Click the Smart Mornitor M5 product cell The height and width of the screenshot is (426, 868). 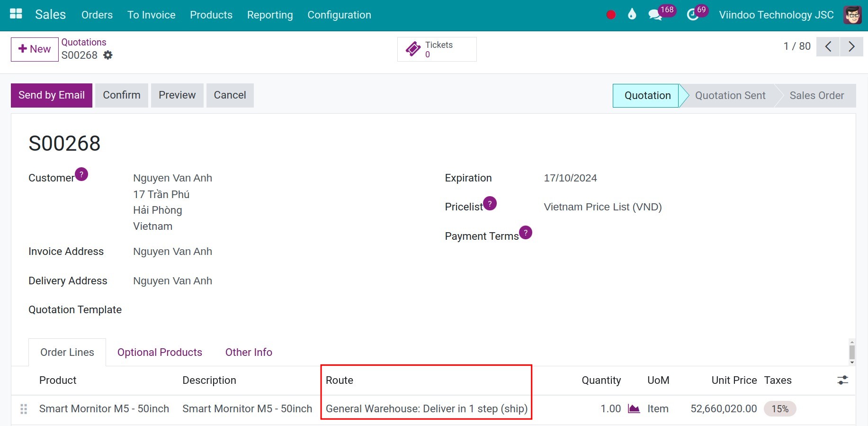tap(104, 409)
